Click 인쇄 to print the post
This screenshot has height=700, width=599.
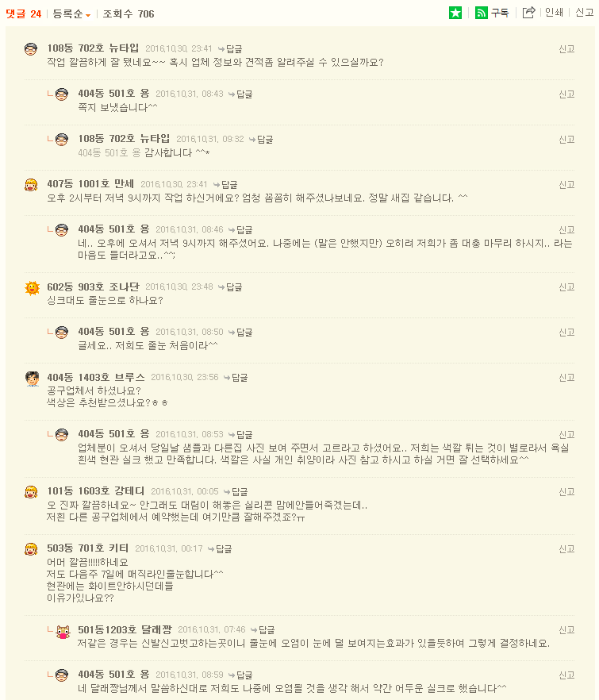[x=554, y=13]
